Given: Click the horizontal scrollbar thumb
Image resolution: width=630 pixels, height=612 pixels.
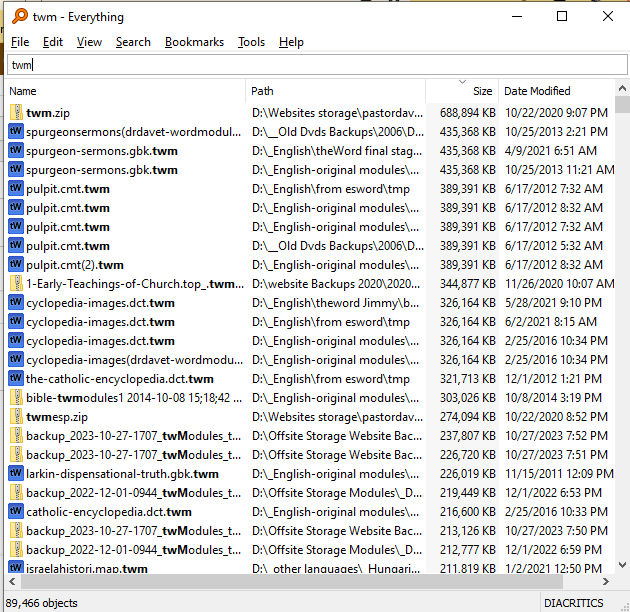Looking at the screenshot, I should 292,581.
